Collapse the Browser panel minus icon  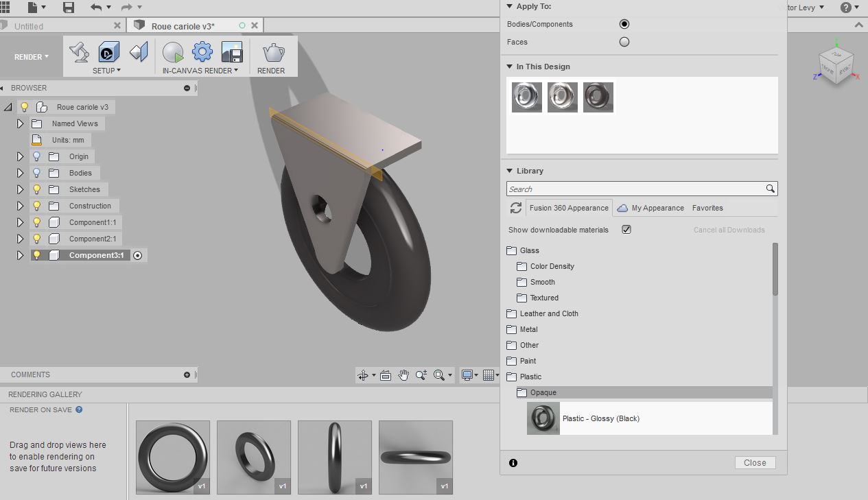[187, 88]
